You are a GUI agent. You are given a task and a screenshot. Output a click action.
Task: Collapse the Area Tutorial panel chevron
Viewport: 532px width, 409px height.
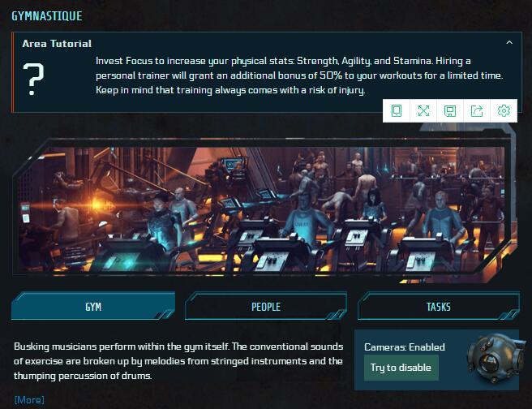click(509, 42)
